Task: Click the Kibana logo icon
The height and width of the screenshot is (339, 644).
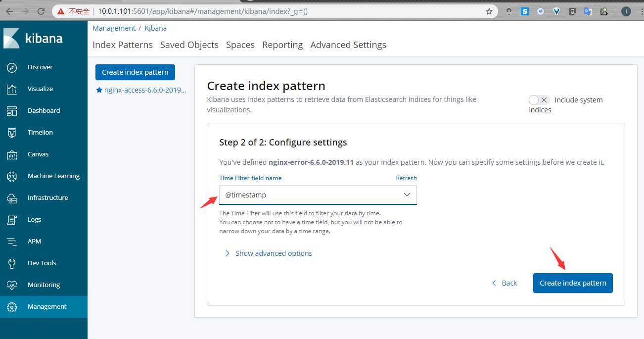Action: click(x=11, y=38)
